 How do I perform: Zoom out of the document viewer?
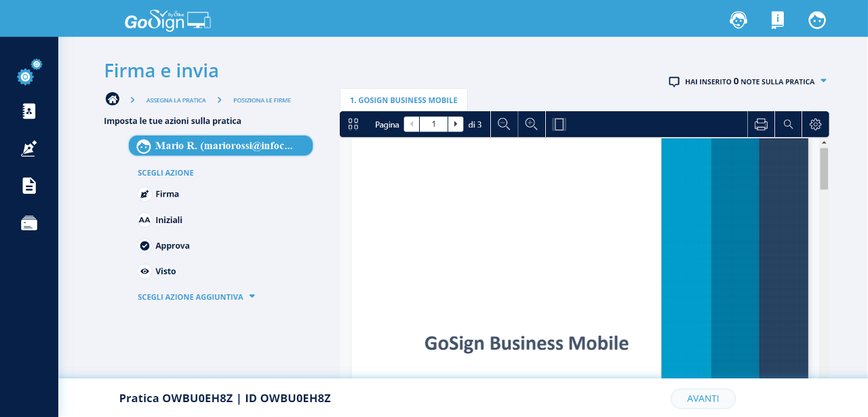(504, 124)
